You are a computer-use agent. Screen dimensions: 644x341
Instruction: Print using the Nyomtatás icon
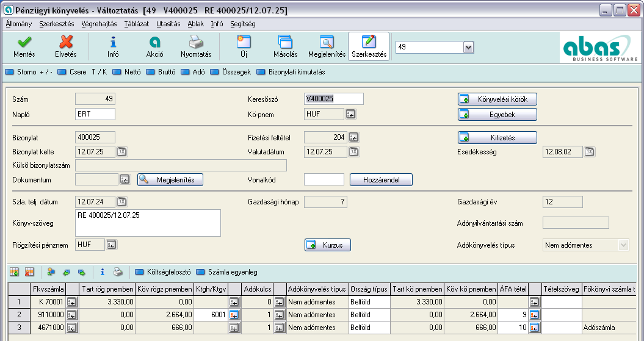point(196,42)
